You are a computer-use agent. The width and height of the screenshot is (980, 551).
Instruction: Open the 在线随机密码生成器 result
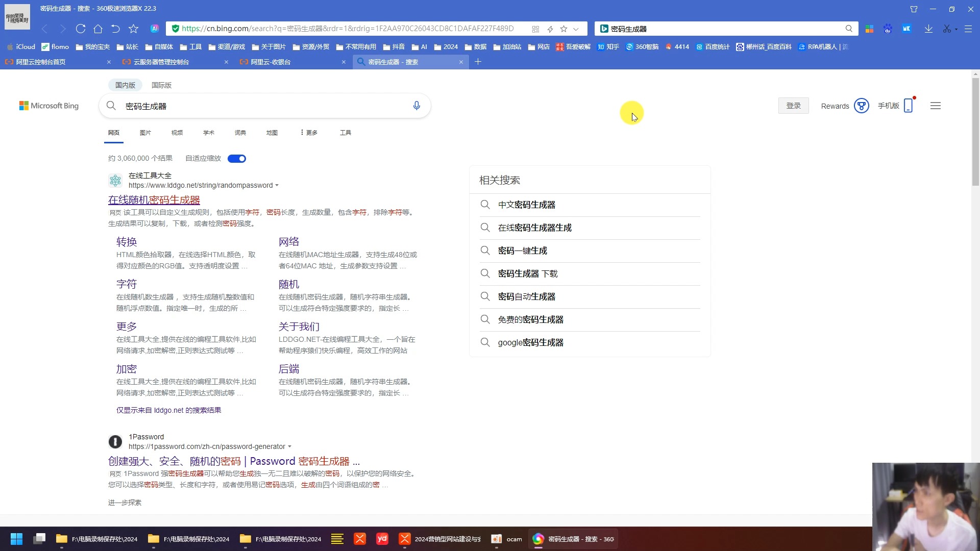154,200
